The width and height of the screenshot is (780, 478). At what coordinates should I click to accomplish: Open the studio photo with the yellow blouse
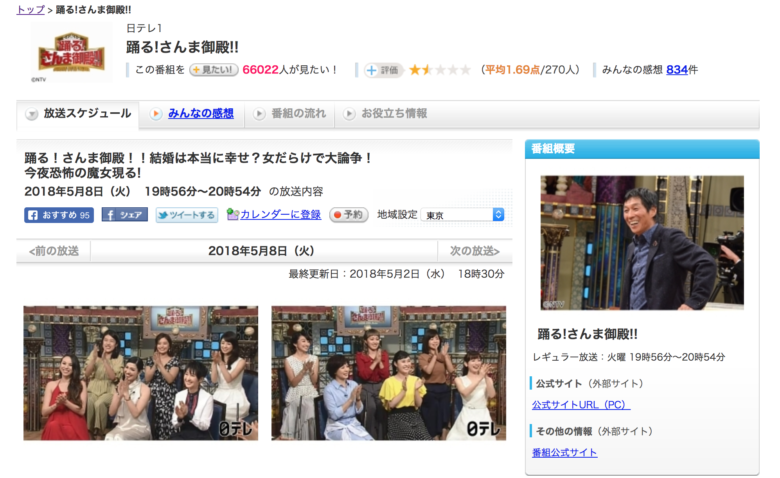click(x=389, y=373)
